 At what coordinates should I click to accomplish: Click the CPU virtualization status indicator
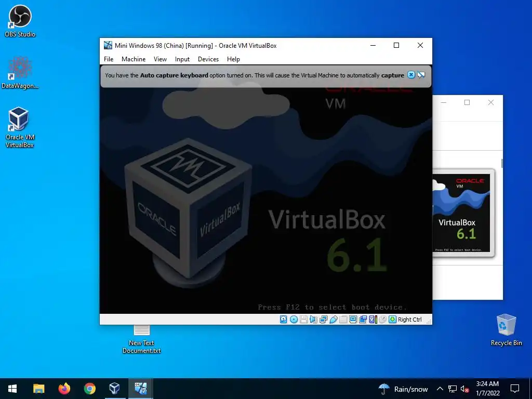(373, 320)
